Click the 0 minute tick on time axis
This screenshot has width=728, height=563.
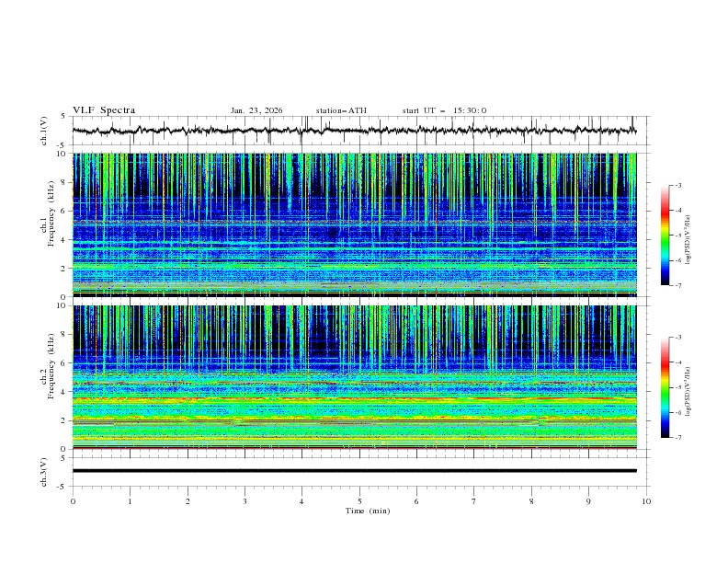click(74, 501)
